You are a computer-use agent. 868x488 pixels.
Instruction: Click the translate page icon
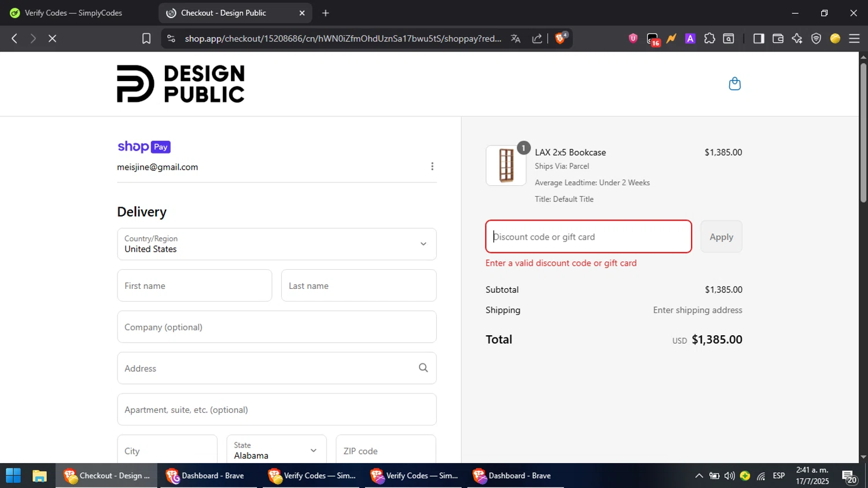[x=516, y=38]
